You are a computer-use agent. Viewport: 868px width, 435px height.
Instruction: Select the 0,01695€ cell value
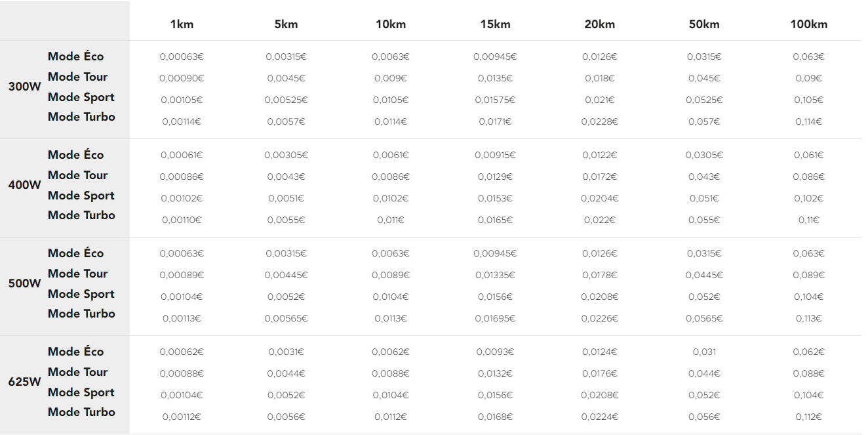[495, 318]
